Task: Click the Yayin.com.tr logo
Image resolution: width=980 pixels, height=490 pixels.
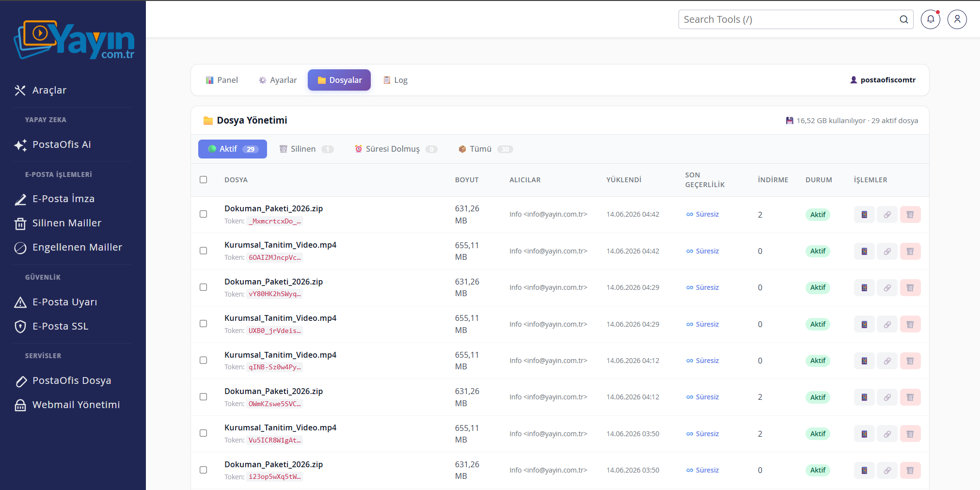Action: (74, 40)
